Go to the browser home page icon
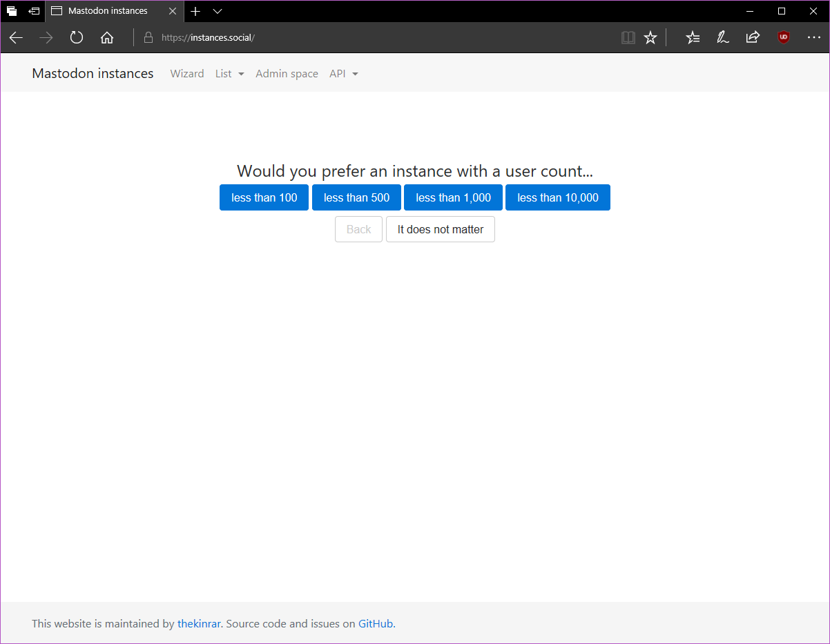 coord(107,38)
